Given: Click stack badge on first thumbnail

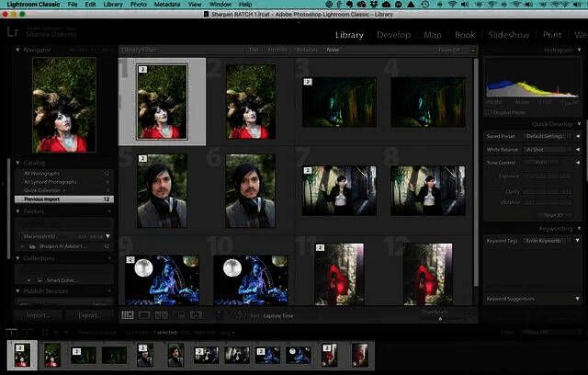Looking at the screenshot, I should 142,69.
